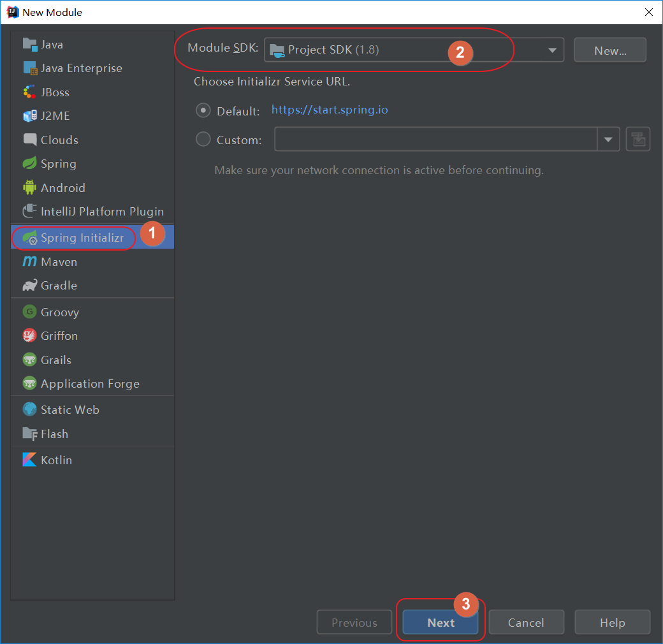Select the Application Forge icon
663x644 pixels.
coord(29,383)
